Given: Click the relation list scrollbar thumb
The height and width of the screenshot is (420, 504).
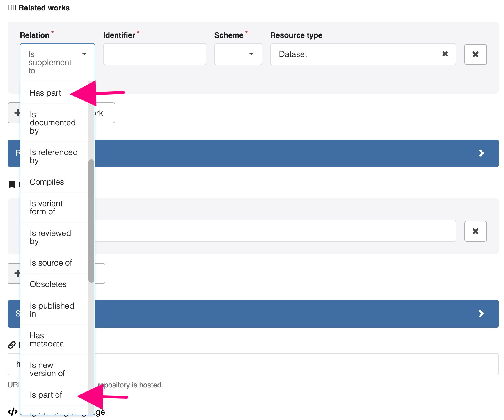Looking at the screenshot, I should (91, 221).
